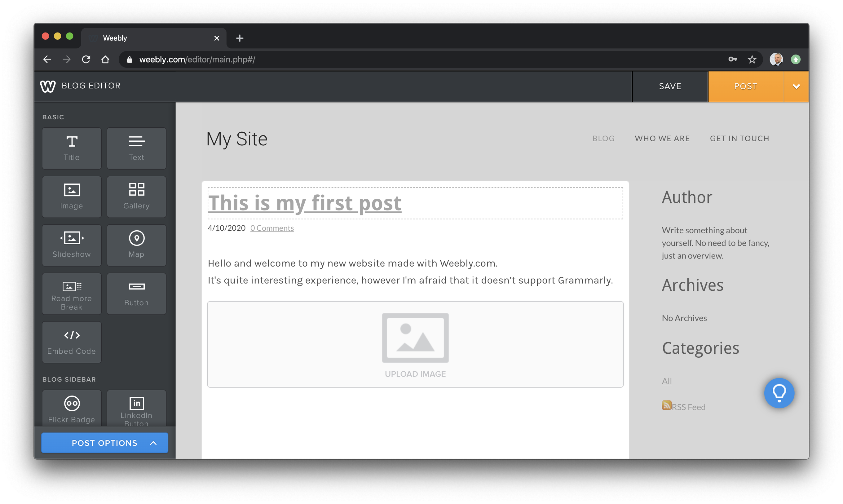Click the lock site info icon
843x504 pixels.
click(129, 60)
